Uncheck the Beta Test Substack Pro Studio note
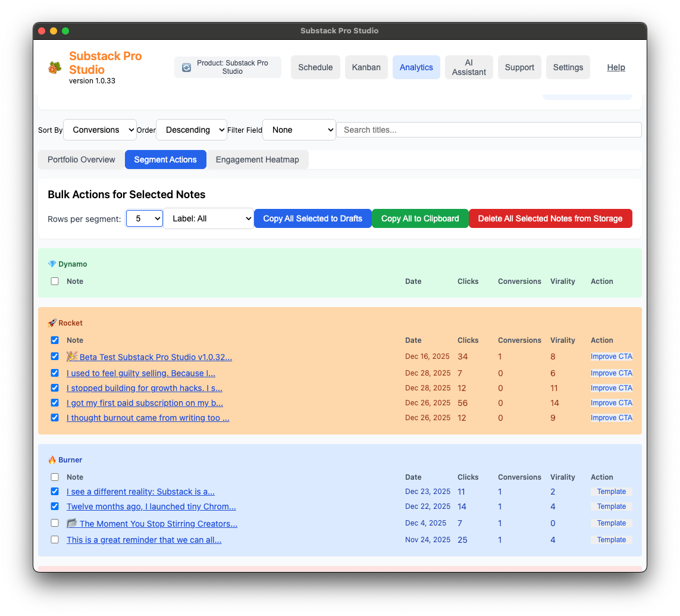 coord(55,356)
